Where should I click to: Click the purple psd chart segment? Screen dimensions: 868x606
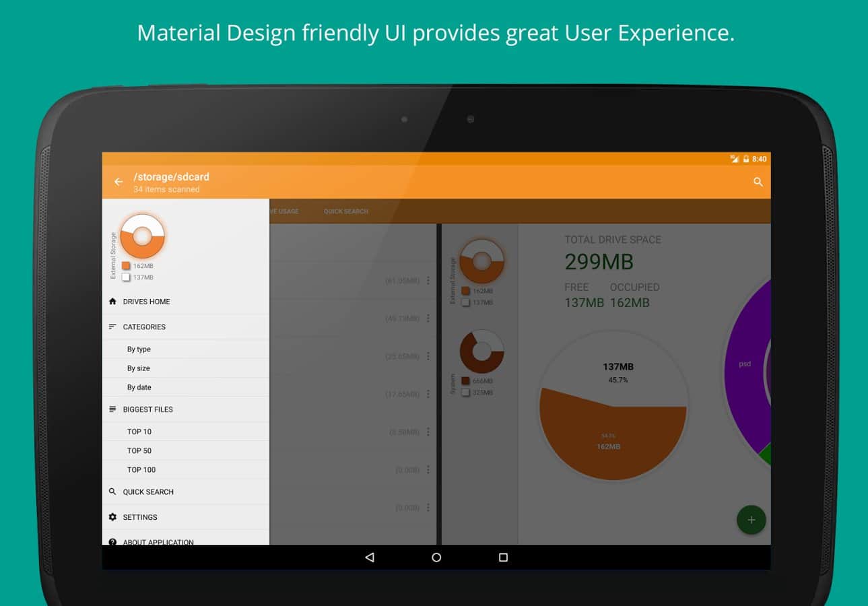pos(744,364)
